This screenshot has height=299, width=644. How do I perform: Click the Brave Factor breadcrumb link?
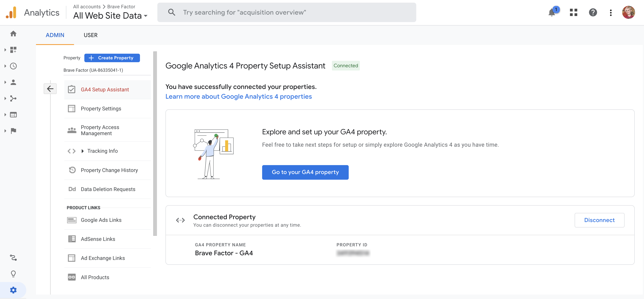tap(121, 6)
